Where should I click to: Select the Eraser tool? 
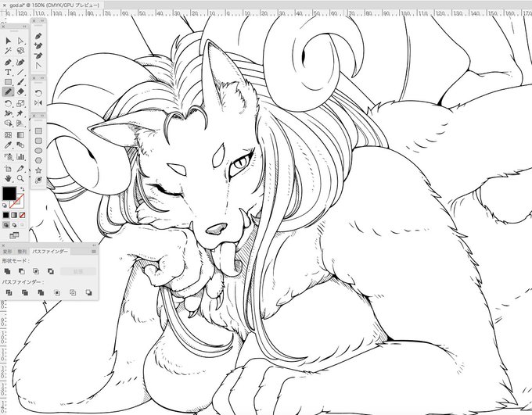(20, 92)
